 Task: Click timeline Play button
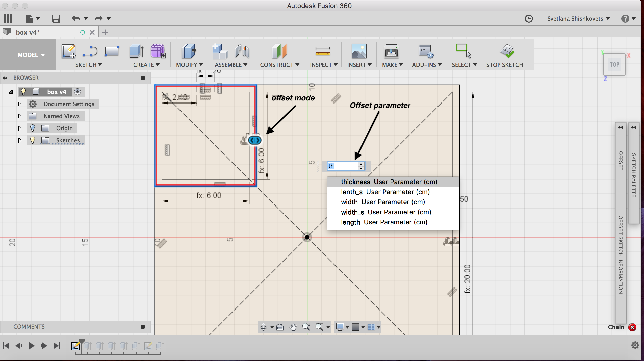pyautogui.click(x=31, y=346)
